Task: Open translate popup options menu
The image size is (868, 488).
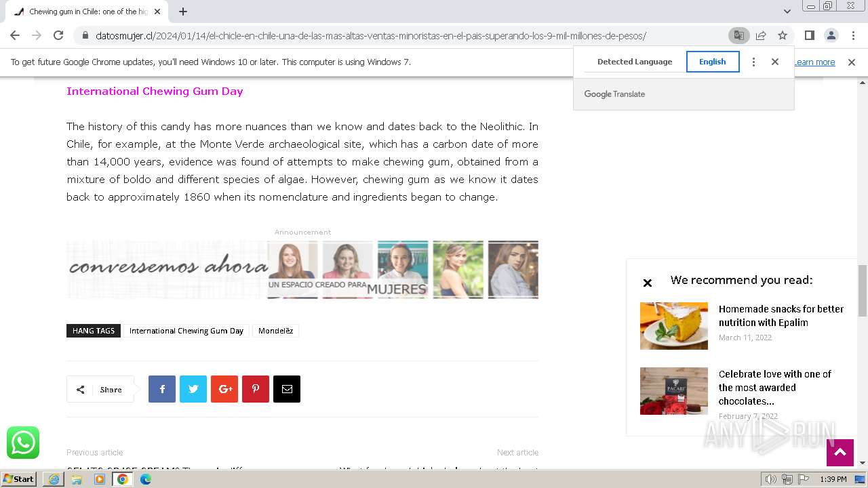Action: point(753,62)
